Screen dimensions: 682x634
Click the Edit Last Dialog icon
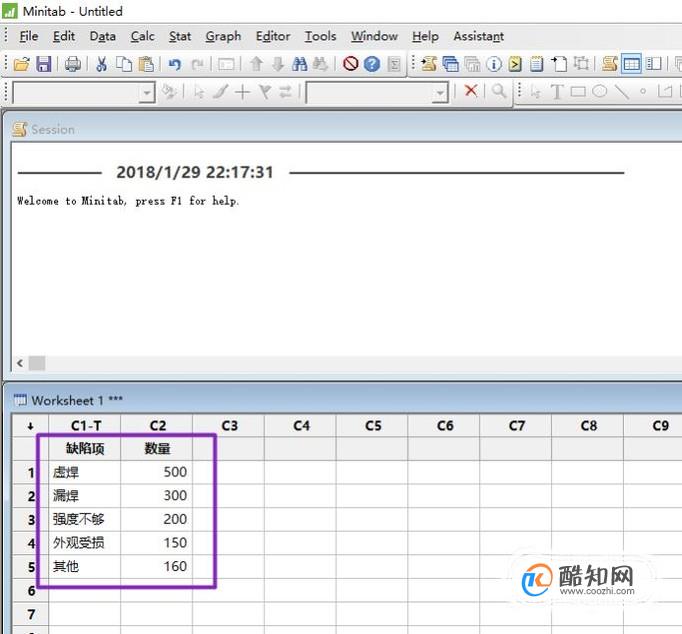[x=226, y=64]
